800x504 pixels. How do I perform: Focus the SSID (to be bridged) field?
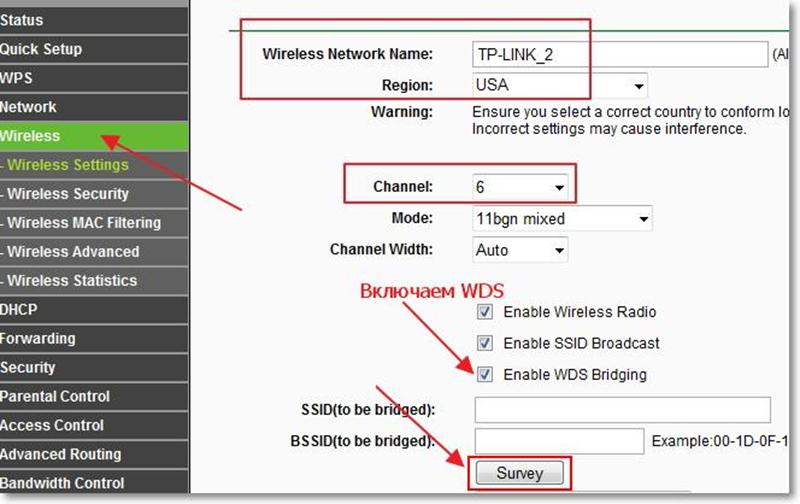(x=622, y=410)
